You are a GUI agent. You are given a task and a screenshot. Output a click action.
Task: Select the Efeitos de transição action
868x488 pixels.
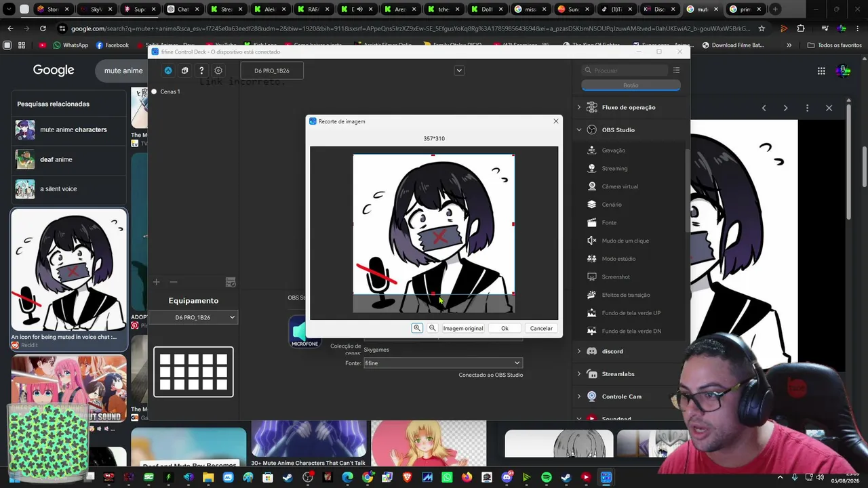coord(626,295)
